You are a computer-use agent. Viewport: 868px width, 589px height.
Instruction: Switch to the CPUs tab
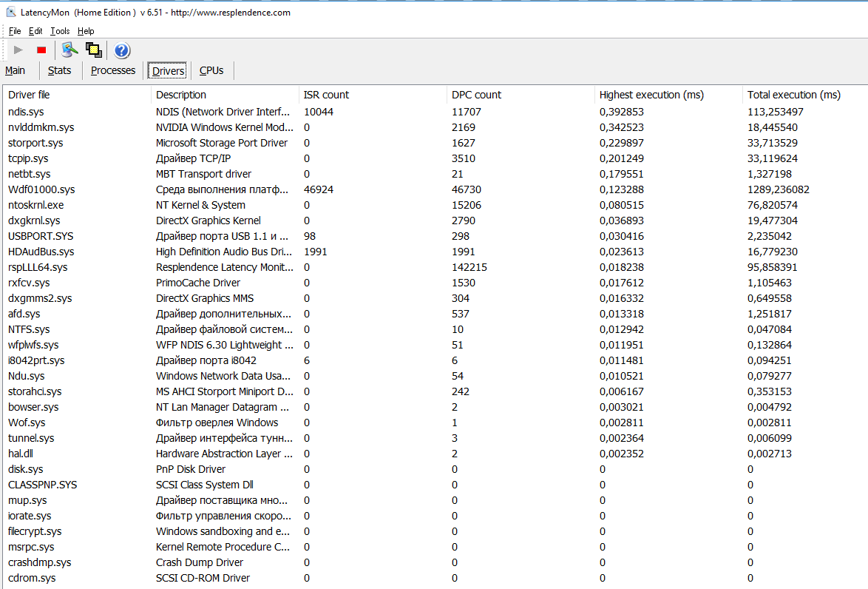pos(211,70)
